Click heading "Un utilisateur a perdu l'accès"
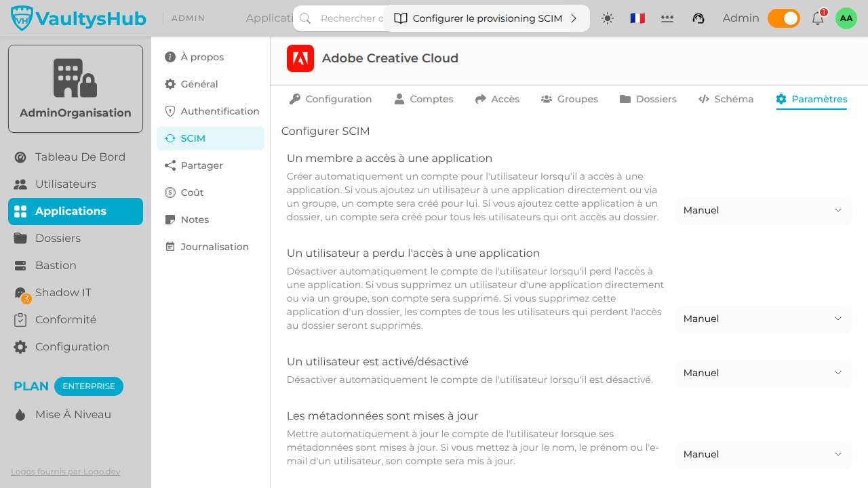The height and width of the screenshot is (488, 868). coord(413,253)
